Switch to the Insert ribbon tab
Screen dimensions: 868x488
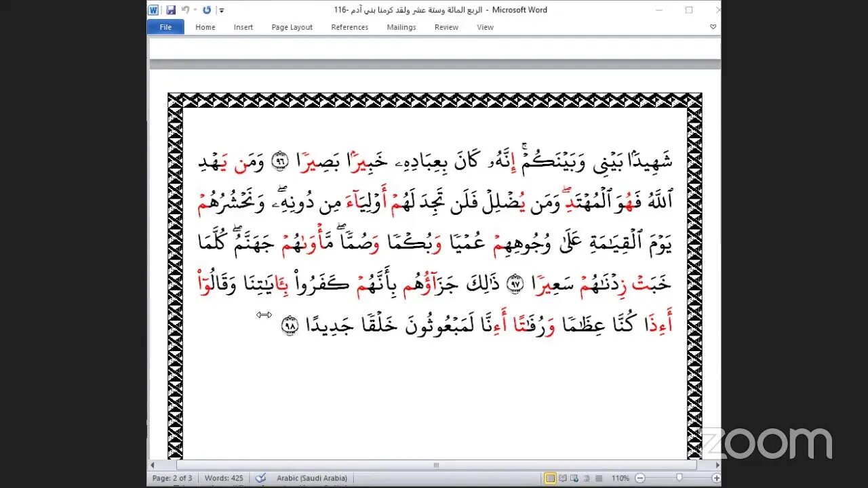click(x=243, y=27)
